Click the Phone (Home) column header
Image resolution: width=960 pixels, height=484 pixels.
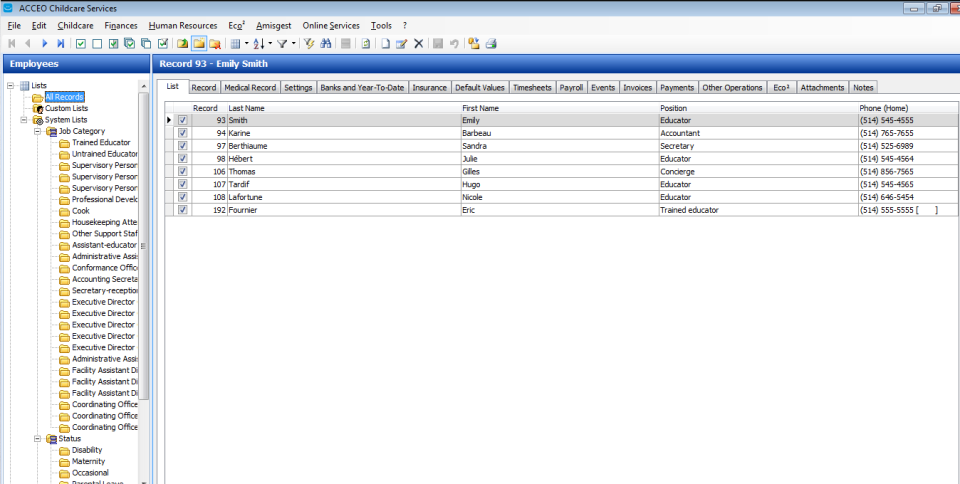click(908, 108)
